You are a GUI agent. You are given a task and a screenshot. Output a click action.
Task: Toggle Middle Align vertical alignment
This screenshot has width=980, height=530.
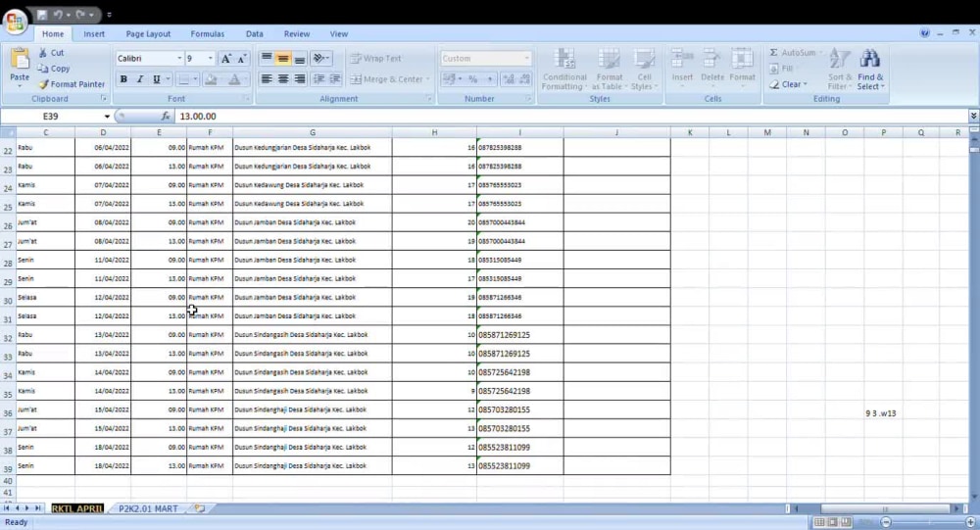click(x=283, y=58)
